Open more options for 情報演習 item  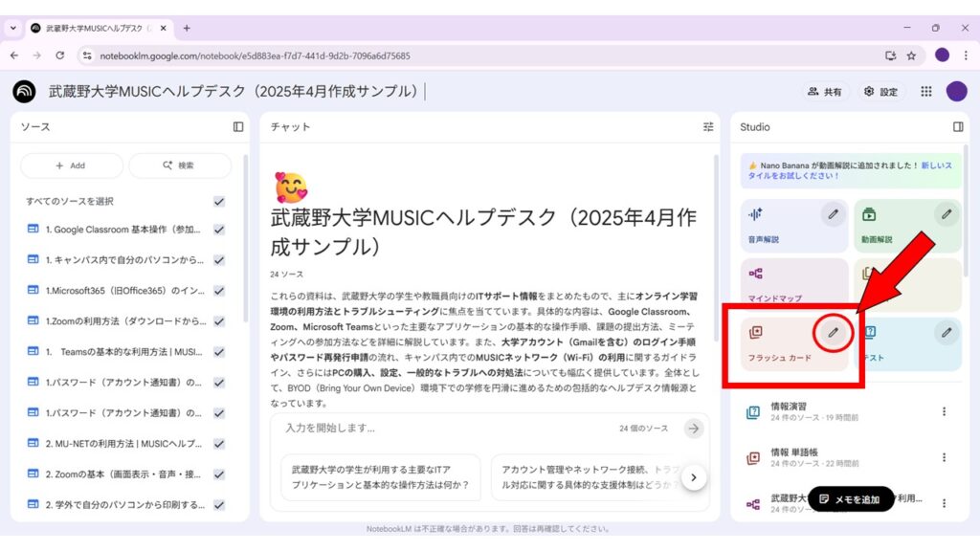945,411
